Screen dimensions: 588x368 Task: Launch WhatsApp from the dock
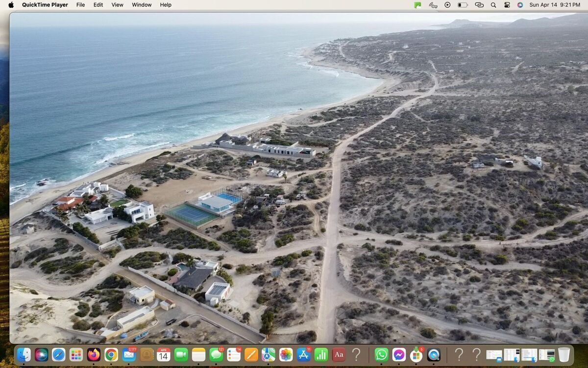click(x=381, y=354)
